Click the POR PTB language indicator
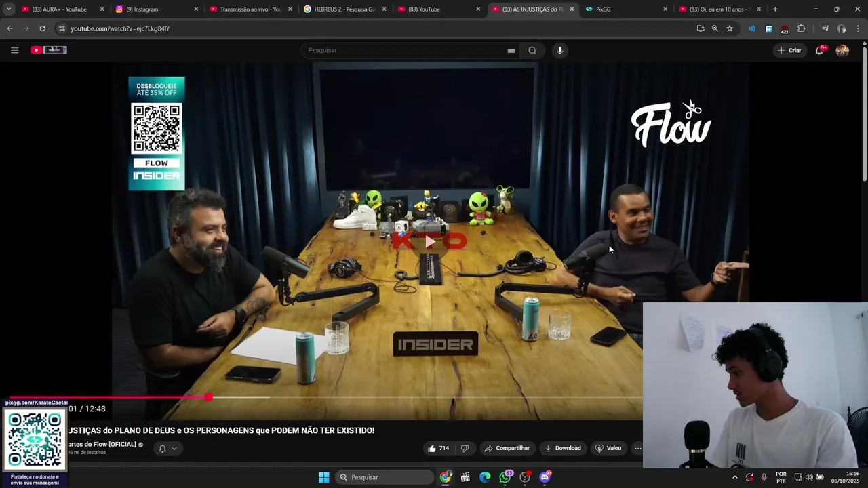868x488 pixels. click(781, 477)
